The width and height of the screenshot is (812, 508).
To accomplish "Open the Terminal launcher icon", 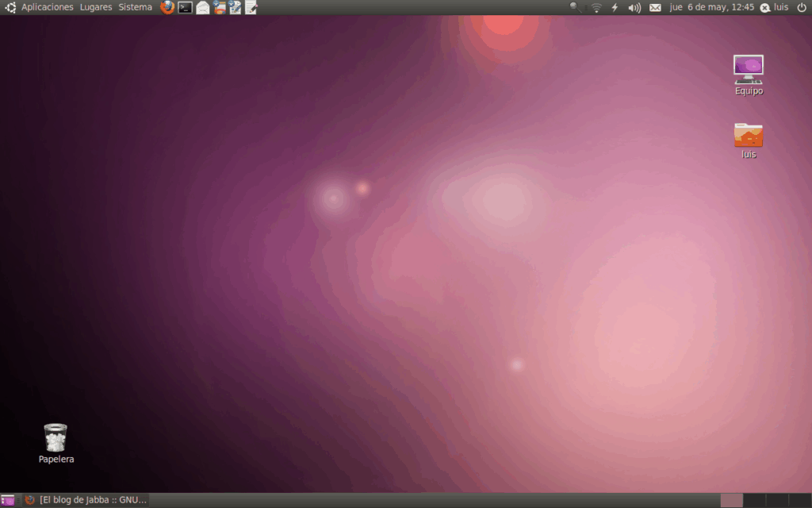I will [185, 7].
